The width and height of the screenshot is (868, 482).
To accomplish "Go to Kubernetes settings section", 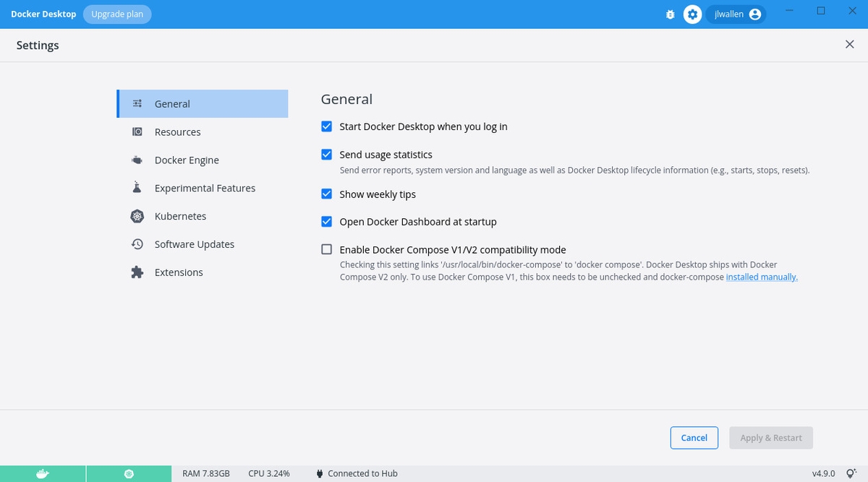I will click(180, 216).
